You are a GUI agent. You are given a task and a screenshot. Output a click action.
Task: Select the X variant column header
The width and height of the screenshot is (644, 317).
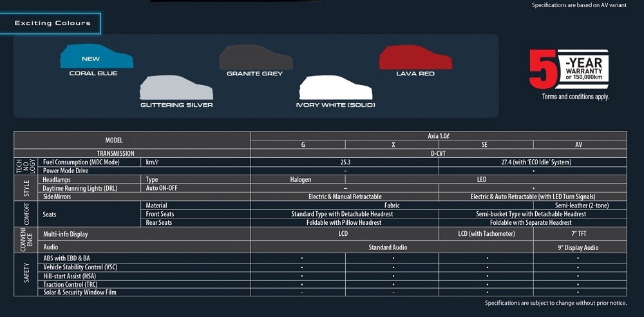point(393,145)
